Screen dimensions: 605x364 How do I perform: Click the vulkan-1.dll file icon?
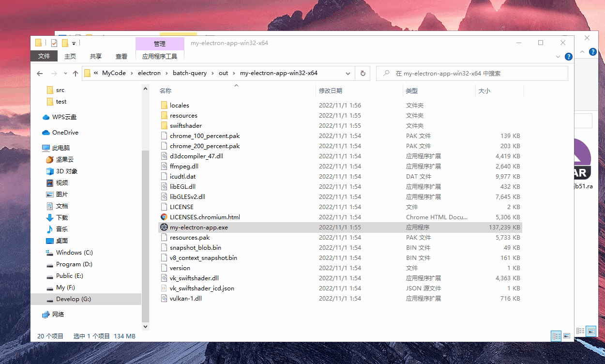coord(164,298)
